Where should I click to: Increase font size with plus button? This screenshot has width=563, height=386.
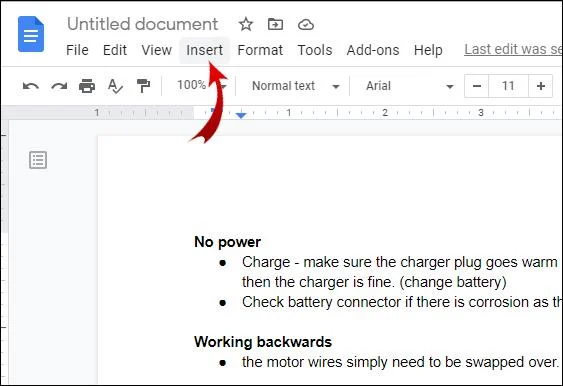[540, 86]
